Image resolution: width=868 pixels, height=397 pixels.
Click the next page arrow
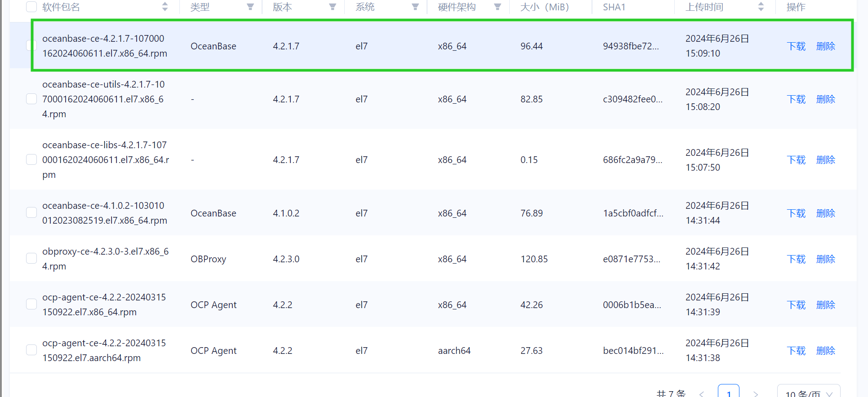756,393
